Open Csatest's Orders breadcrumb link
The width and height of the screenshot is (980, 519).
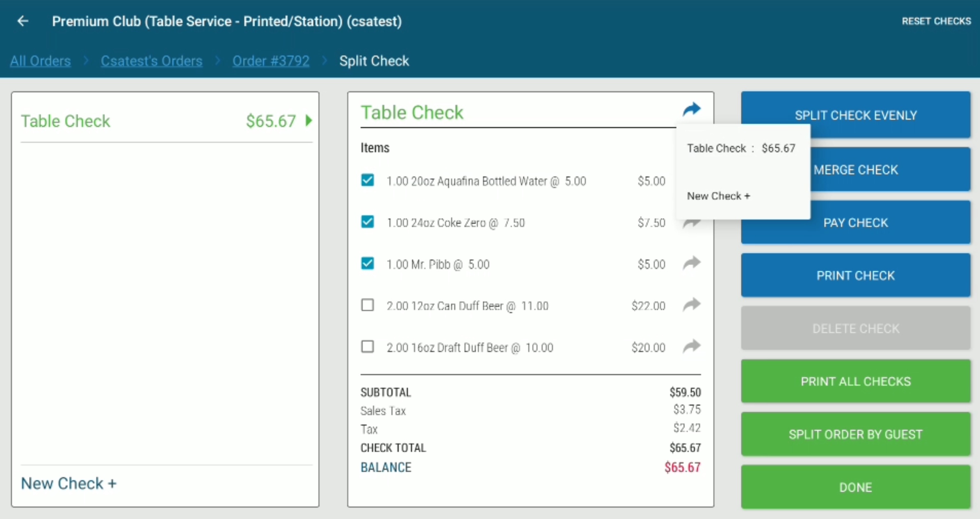[152, 61]
